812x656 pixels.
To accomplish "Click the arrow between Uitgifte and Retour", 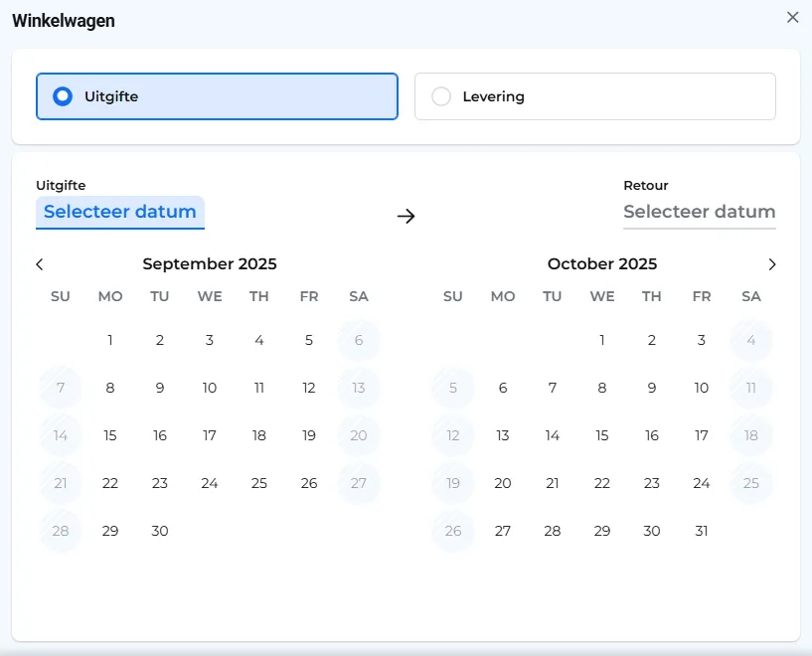I will click(406, 217).
